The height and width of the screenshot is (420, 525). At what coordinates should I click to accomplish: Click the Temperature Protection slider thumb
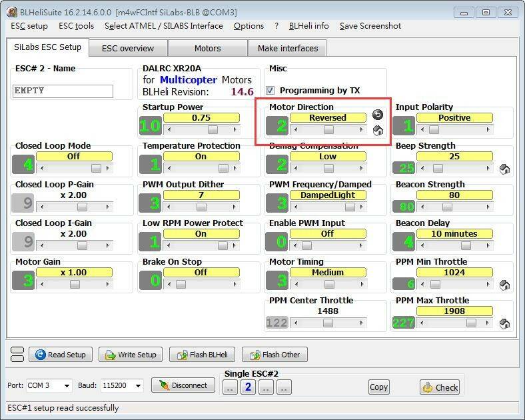pyautogui.click(x=223, y=168)
